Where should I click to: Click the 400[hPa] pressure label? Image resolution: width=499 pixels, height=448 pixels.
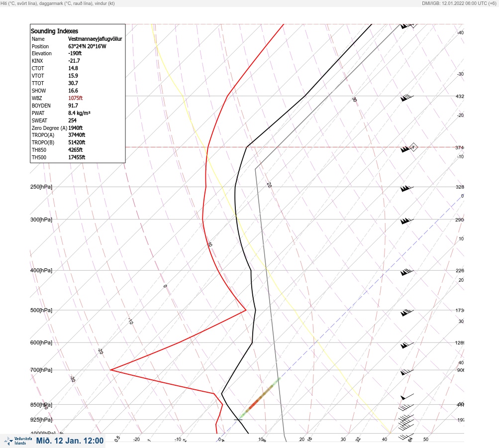[41, 270]
